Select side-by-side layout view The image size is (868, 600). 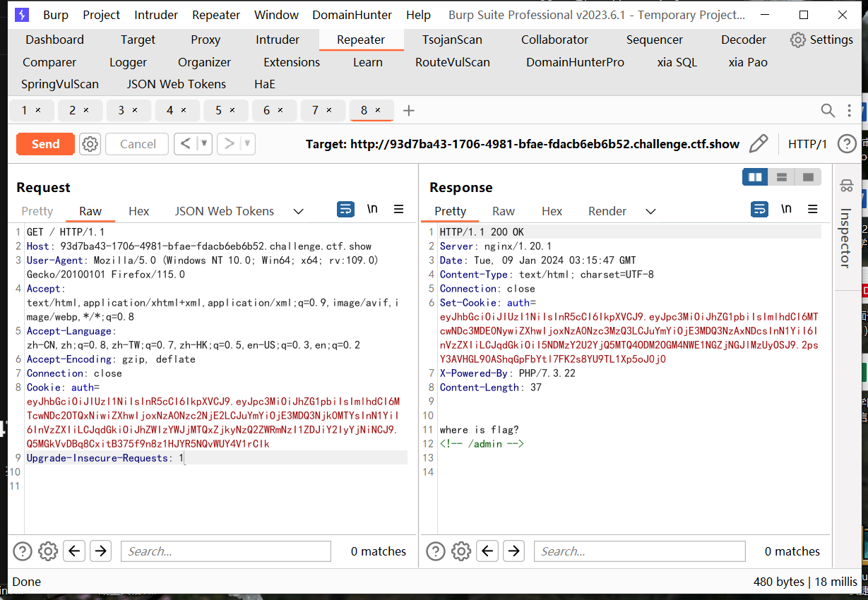point(755,176)
